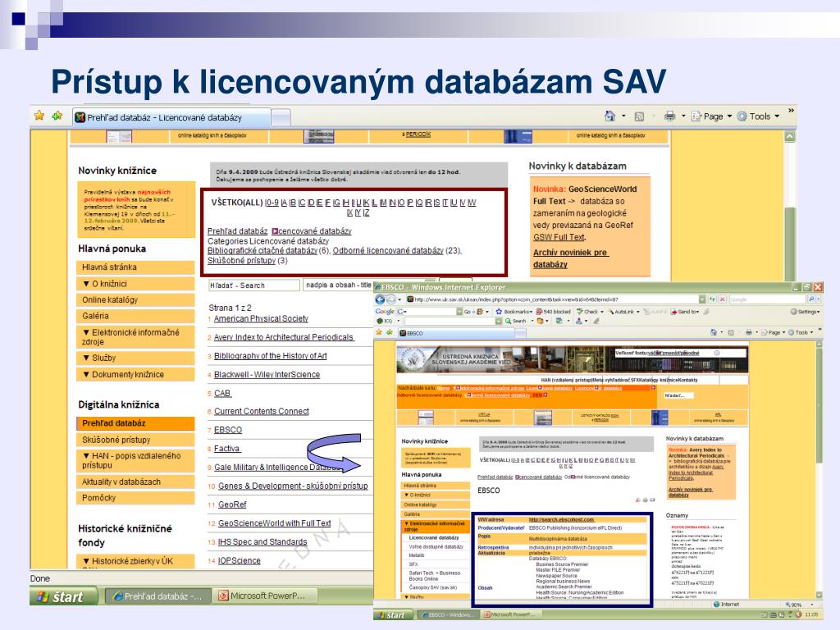Screen dimensions: 840x630
Task: Open Favorites Center star in Prehľad databáz window
Action: click(x=39, y=116)
